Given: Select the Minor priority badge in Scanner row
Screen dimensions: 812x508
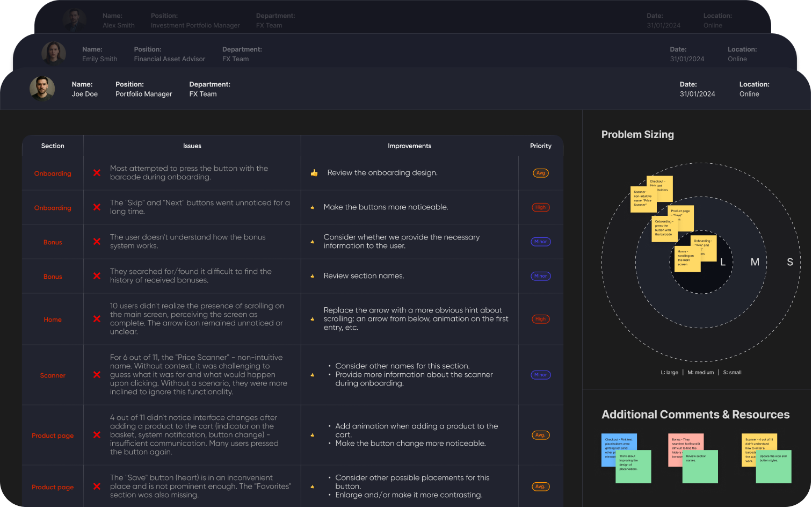Looking at the screenshot, I should coord(540,375).
